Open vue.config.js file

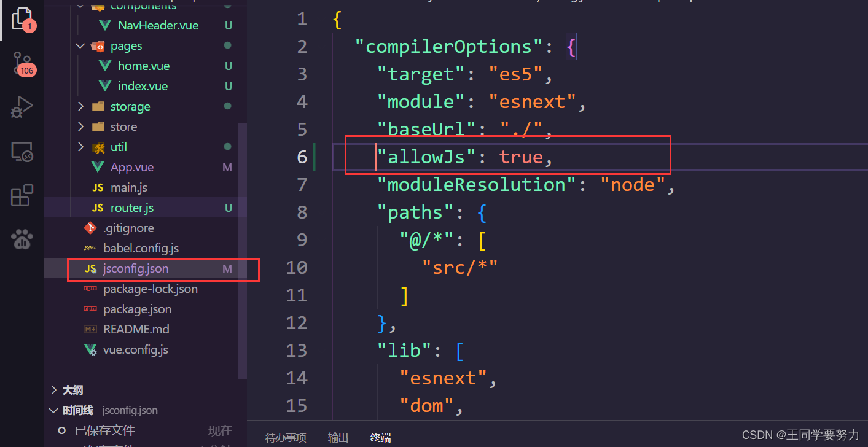tap(136, 350)
